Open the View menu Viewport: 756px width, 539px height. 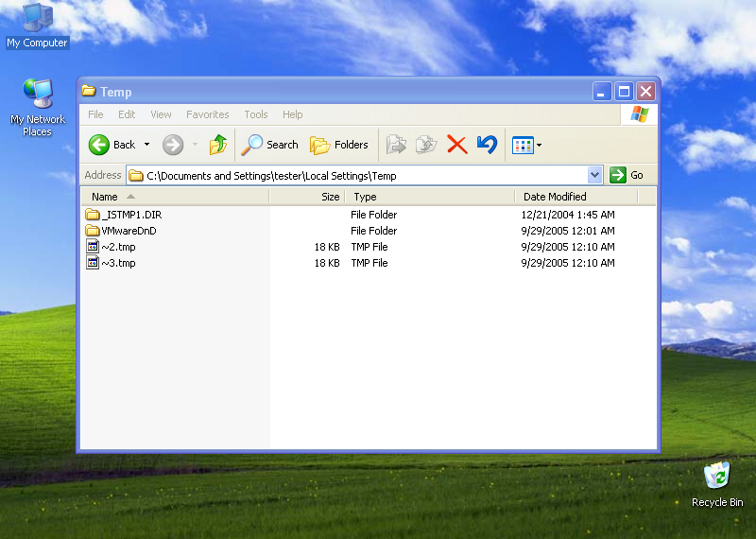point(161,114)
